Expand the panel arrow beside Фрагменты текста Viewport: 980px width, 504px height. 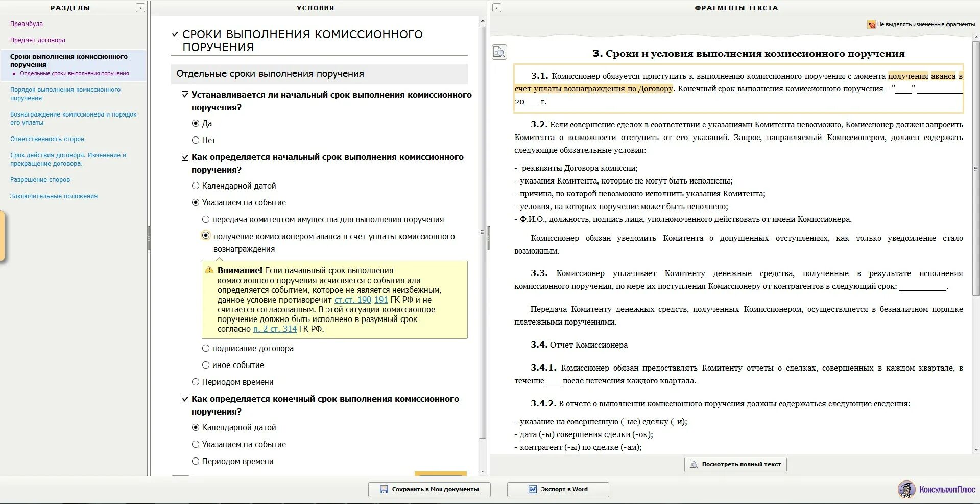pyautogui.click(x=496, y=8)
